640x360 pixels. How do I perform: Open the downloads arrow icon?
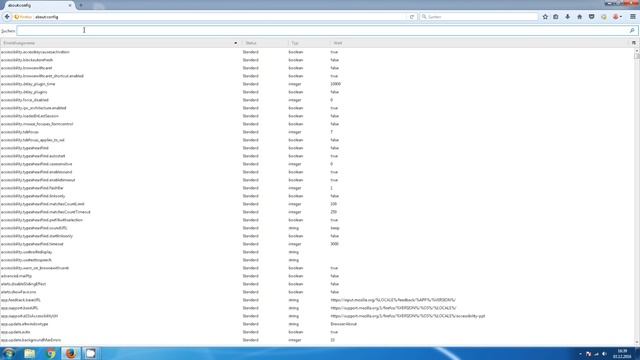coord(568,17)
